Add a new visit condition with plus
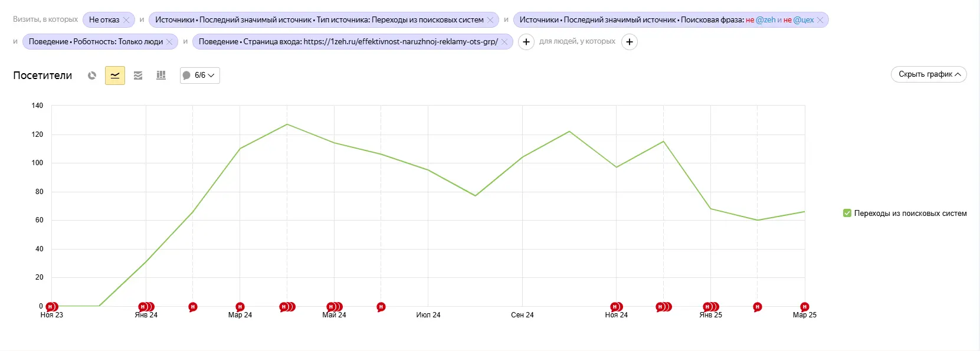This screenshot has height=351, width=980. (526, 42)
